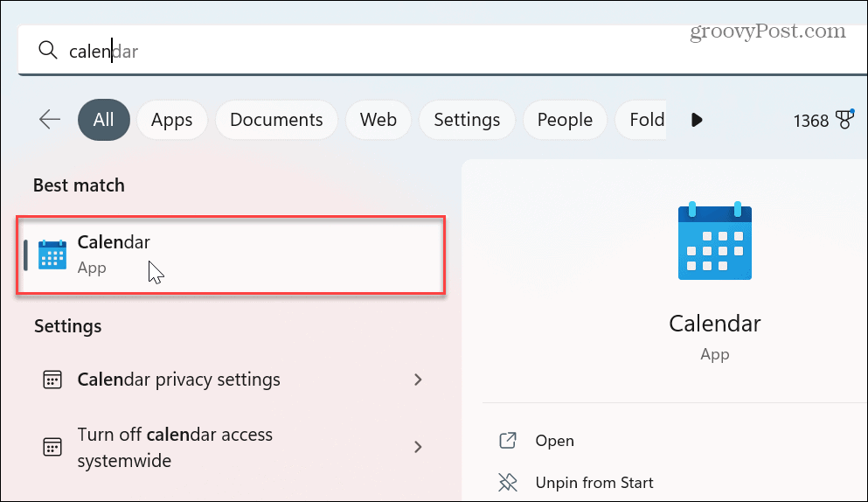Open the Calendar app best match result
The image size is (868, 502).
(x=231, y=254)
